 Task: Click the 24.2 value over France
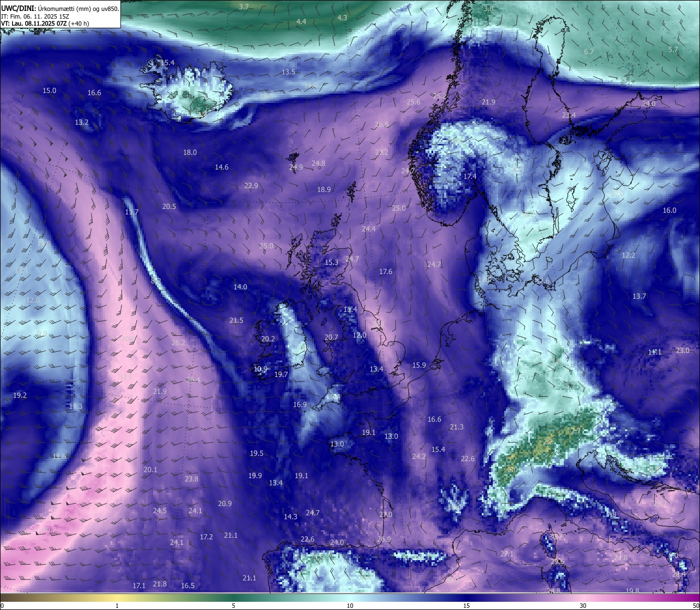click(419, 457)
